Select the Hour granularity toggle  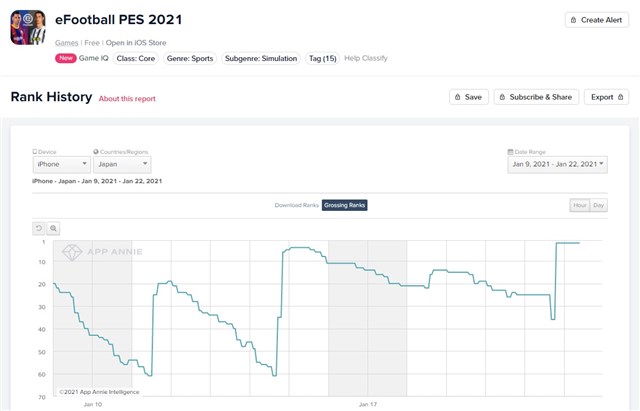(x=580, y=205)
